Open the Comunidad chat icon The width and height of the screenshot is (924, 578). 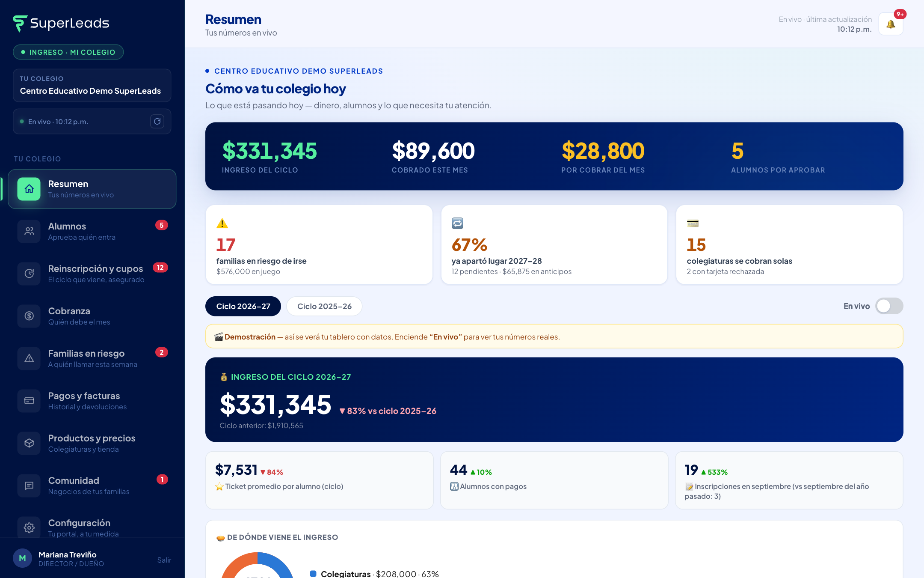coord(29,486)
